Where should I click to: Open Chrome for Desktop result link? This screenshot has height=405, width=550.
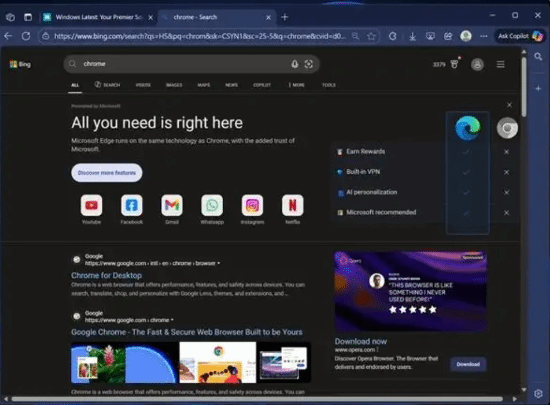pos(107,275)
